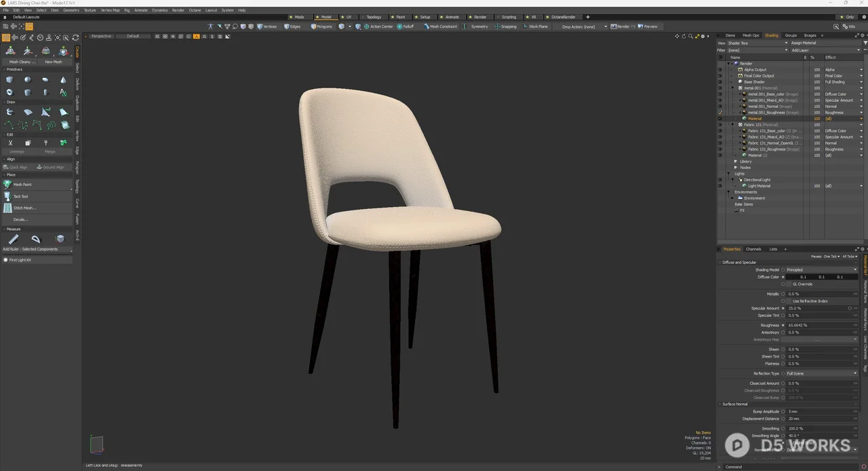Toggle the GL Override checkbox
The image size is (868, 471).
click(789, 284)
